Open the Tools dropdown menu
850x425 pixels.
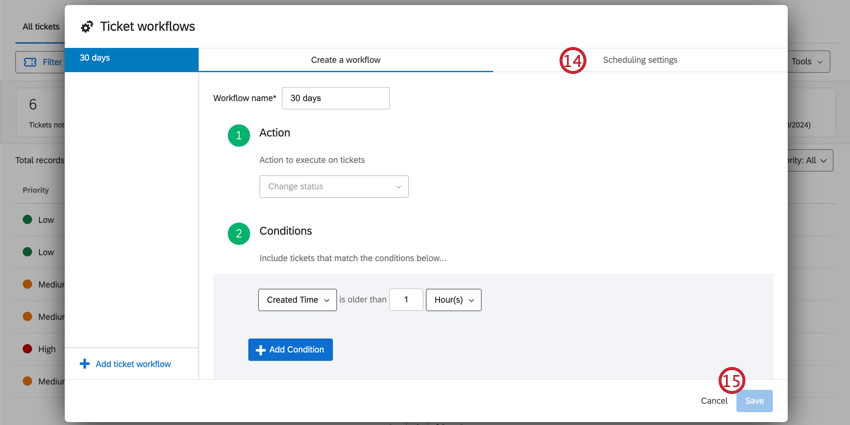pyautogui.click(x=807, y=62)
